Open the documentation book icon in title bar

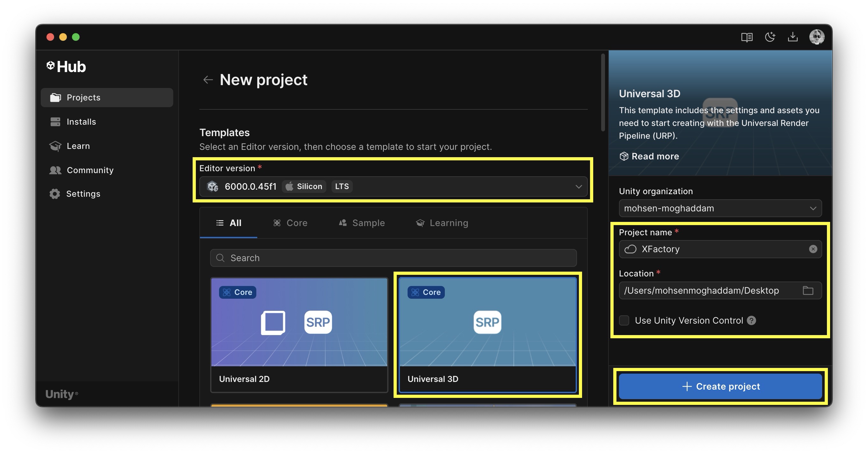747,37
